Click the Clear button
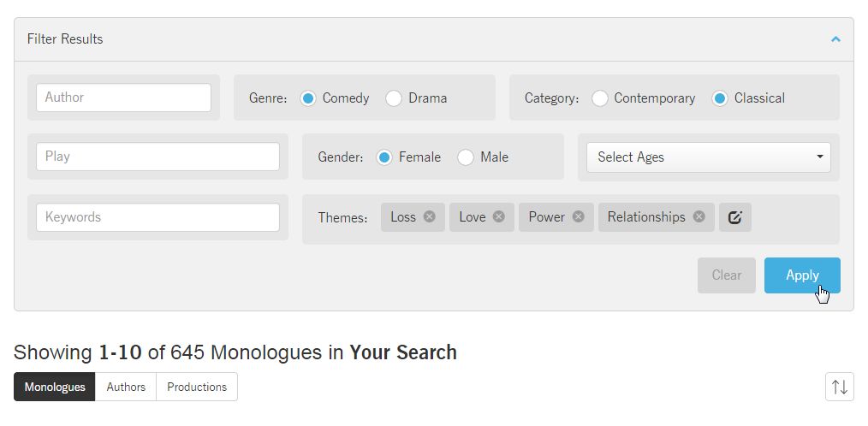 click(x=726, y=275)
